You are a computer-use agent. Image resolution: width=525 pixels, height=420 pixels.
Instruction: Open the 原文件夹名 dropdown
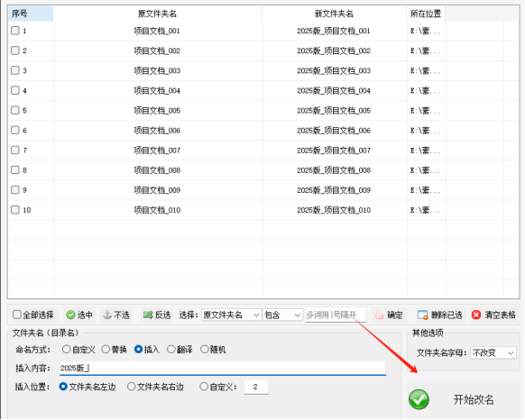(x=231, y=315)
